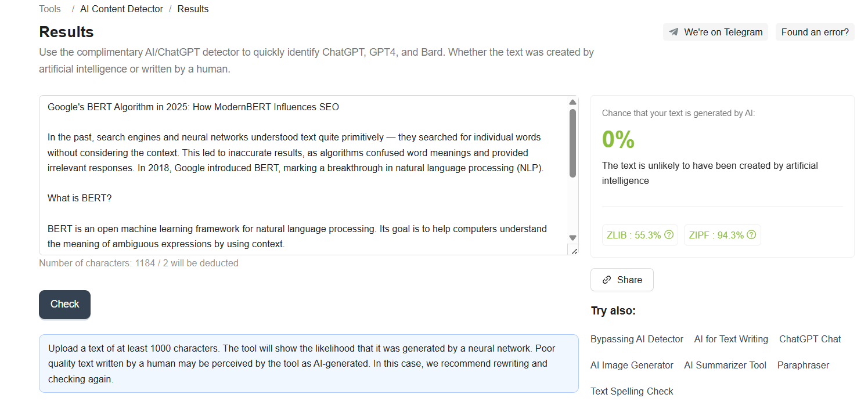868x405 pixels.
Task: Open the ChatGPT Chat link
Action: pos(810,339)
